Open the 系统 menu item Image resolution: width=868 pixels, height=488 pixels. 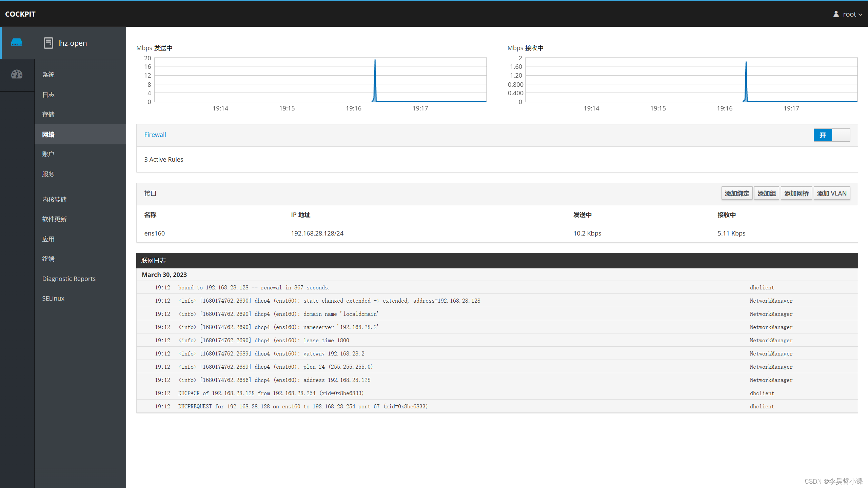(x=48, y=75)
